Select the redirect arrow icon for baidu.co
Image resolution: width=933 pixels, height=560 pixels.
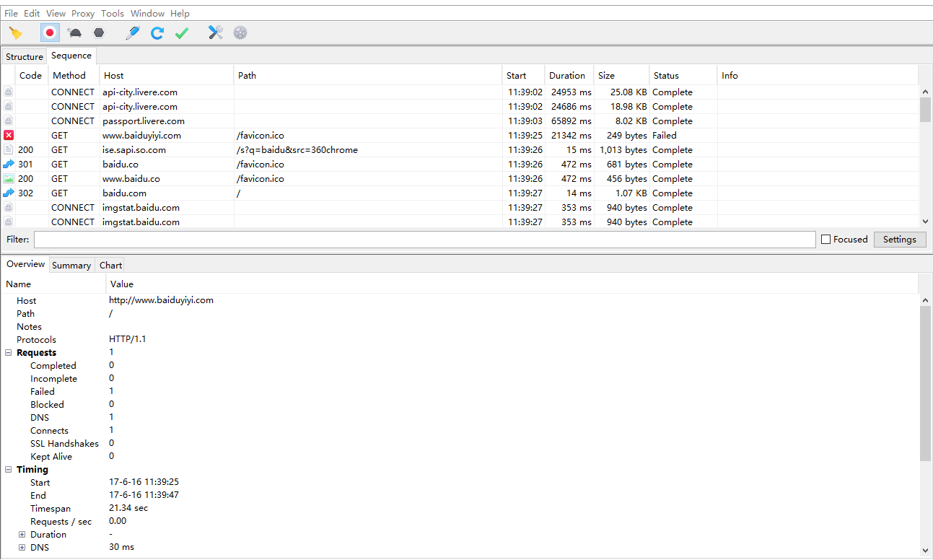[x=9, y=164]
